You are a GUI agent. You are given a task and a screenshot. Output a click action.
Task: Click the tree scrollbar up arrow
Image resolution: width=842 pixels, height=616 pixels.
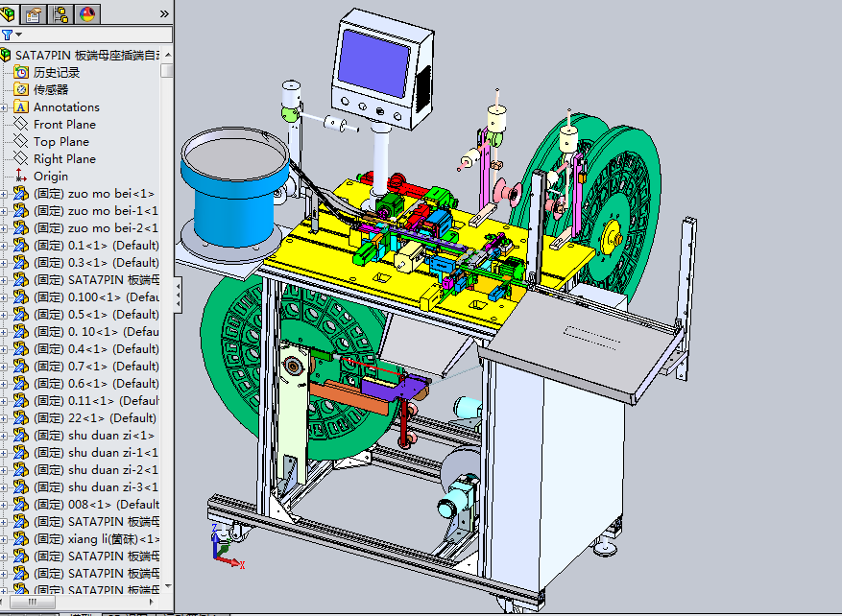coord(168,55)
